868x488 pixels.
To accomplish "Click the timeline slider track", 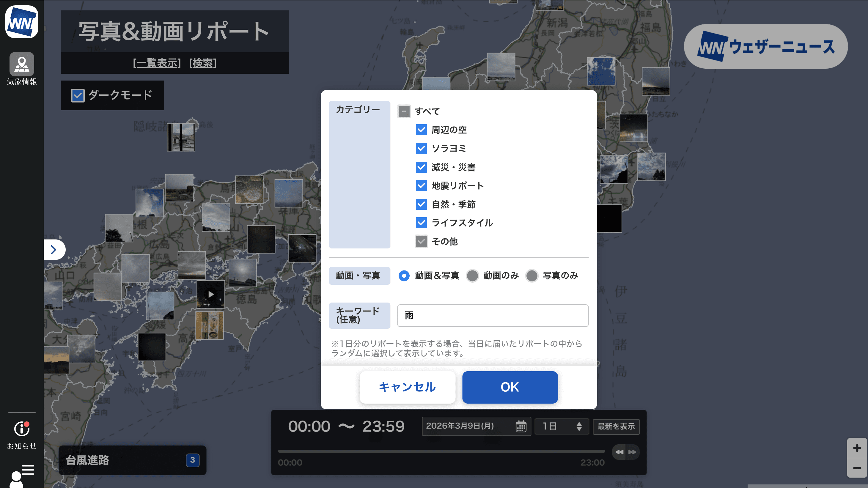I will (441, 451).
